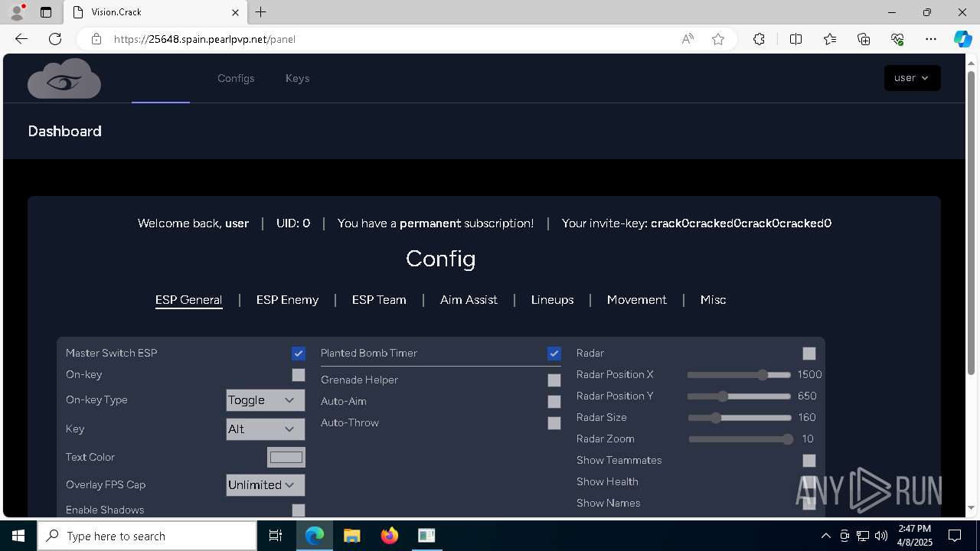Pick the Text Color swatch
The width and height of the screenshot is (980, 551).
[286, 458]
